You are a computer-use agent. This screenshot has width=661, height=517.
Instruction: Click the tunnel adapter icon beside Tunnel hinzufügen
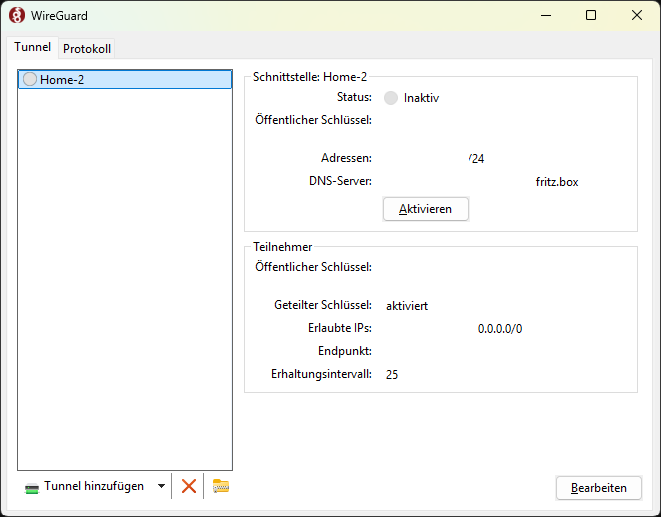point(32,488)
